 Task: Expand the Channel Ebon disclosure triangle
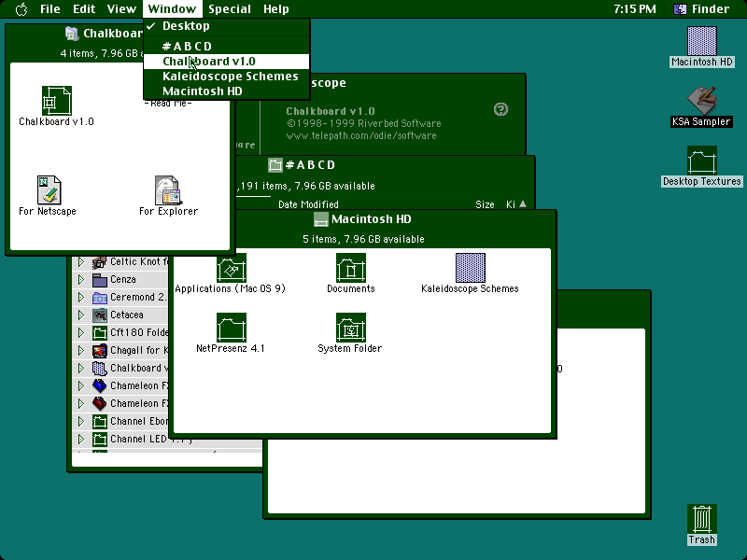click(x=81, y=422)
